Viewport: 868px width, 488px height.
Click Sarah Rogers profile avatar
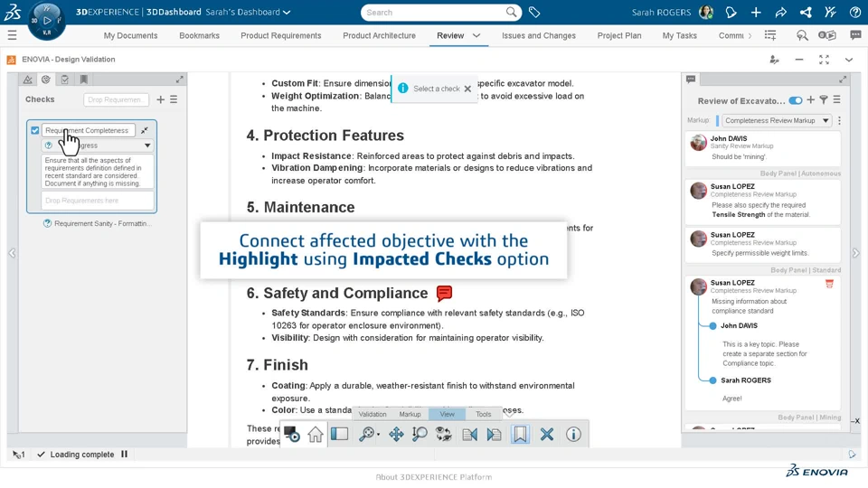tap(706, 12)
